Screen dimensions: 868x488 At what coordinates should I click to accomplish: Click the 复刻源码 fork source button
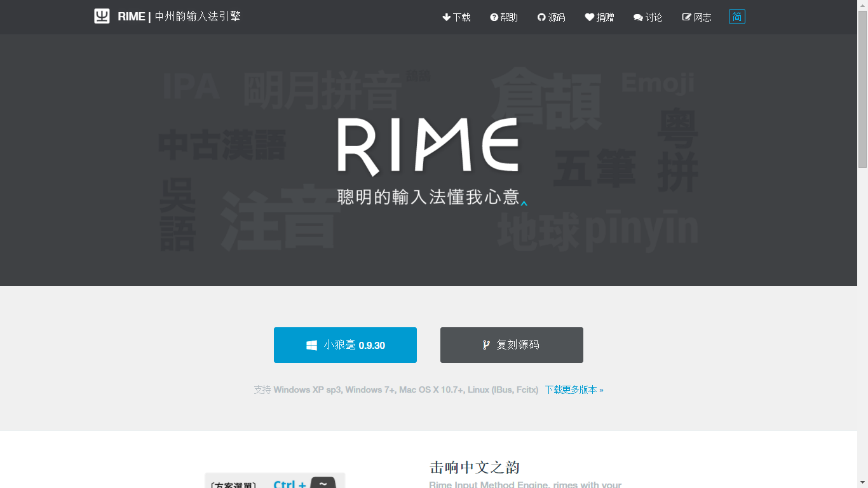tap(512, 345)
